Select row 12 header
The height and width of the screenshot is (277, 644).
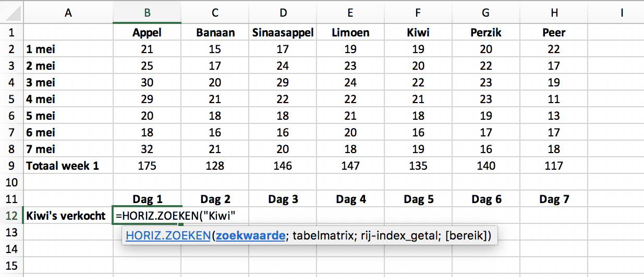(11, 215)
